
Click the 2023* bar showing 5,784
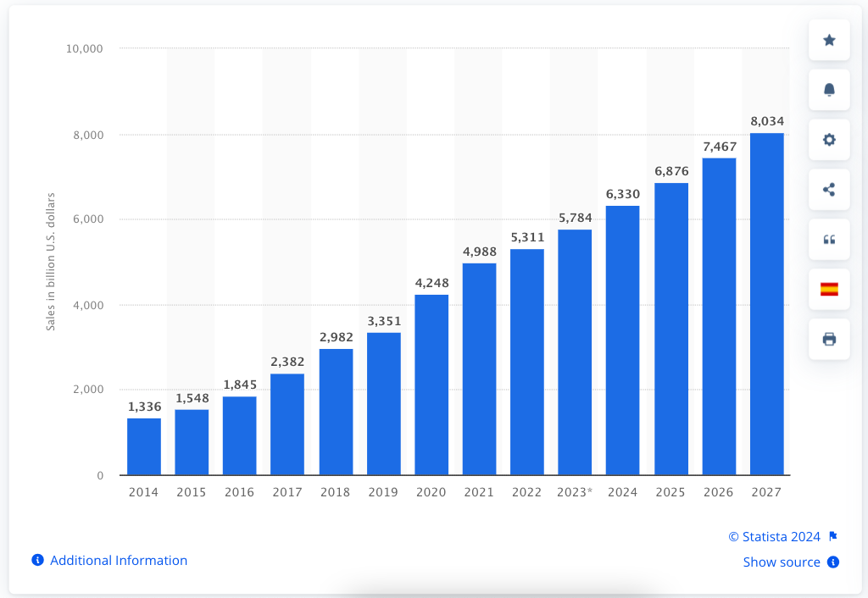click(575, 352)
